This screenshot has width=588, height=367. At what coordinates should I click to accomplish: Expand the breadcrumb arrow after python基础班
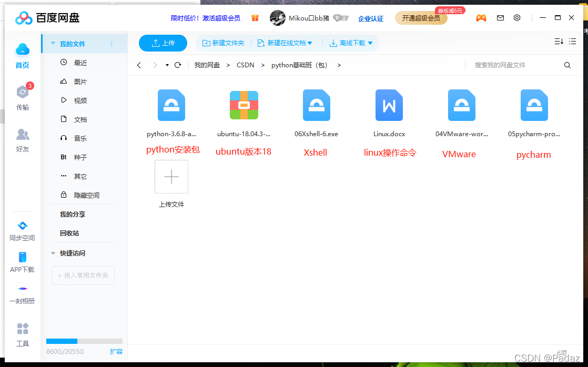[339, 65]
